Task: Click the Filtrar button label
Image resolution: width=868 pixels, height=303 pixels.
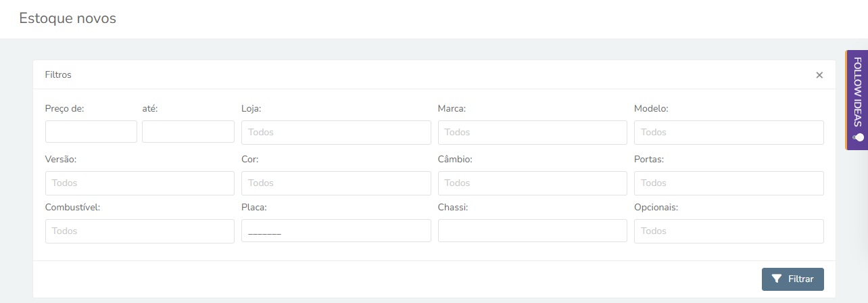Action: tap(801, 279)
